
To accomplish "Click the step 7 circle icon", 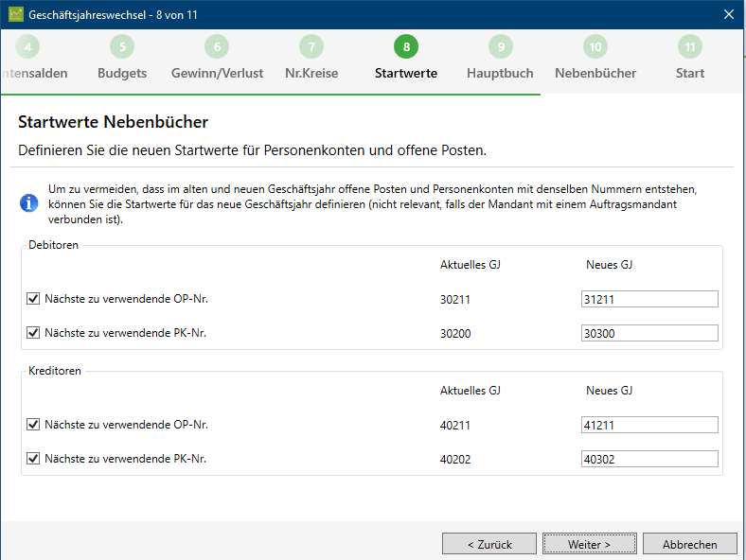I will pos(311,46).
